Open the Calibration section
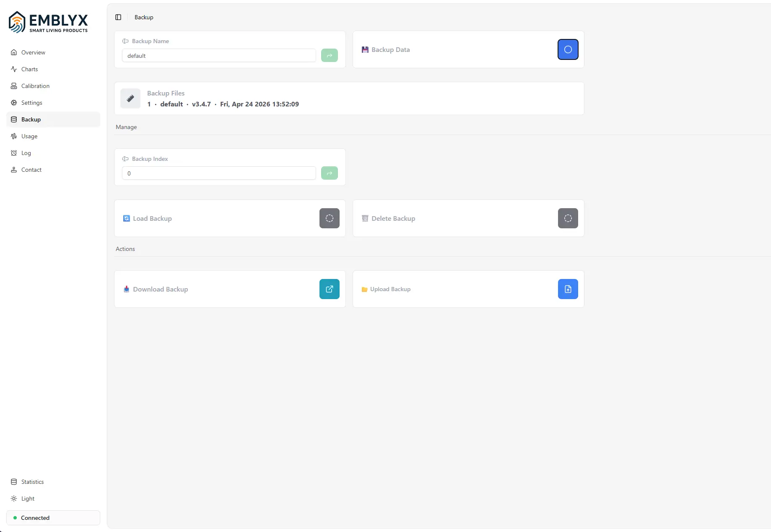771x532 pixels. (x=53, y=86)
